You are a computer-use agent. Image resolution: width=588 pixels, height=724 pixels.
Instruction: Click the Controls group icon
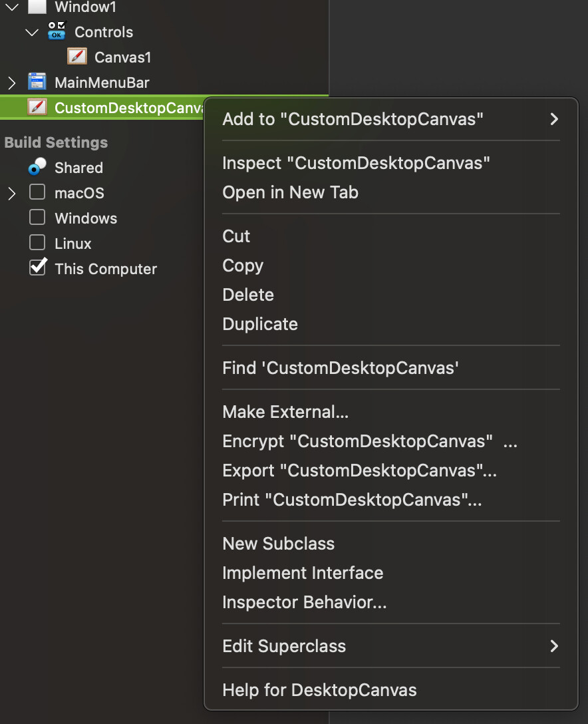coord(57,31)
